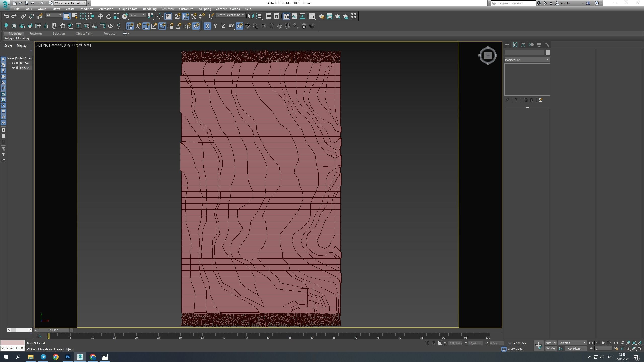Switch to the Object Paint ribbon tab

coord(84,34)
